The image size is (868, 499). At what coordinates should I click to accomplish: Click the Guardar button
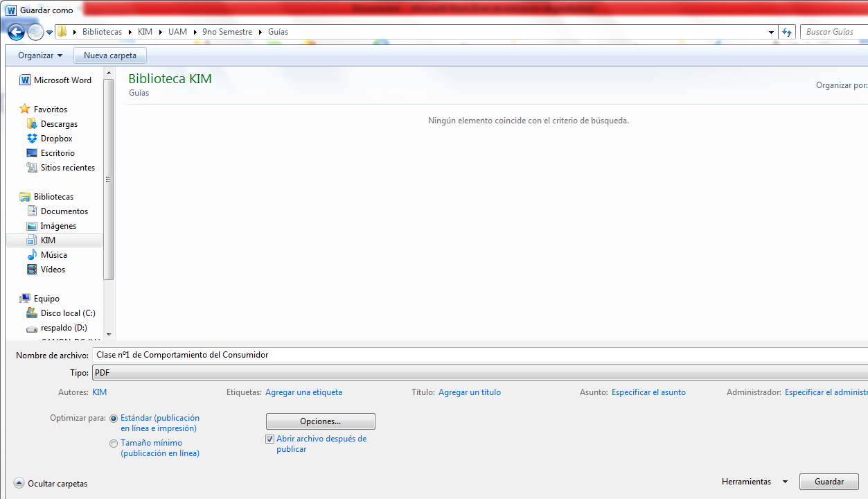tap(829, 482)
